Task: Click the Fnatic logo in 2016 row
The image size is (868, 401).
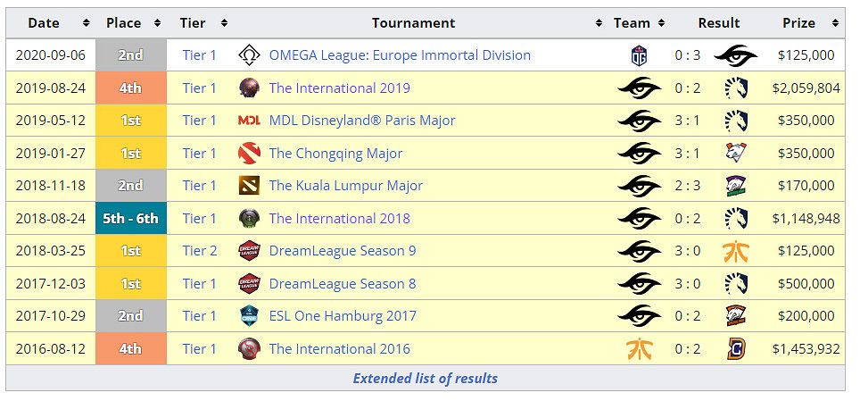Action: pyautogui.click(x=639, y=349)
